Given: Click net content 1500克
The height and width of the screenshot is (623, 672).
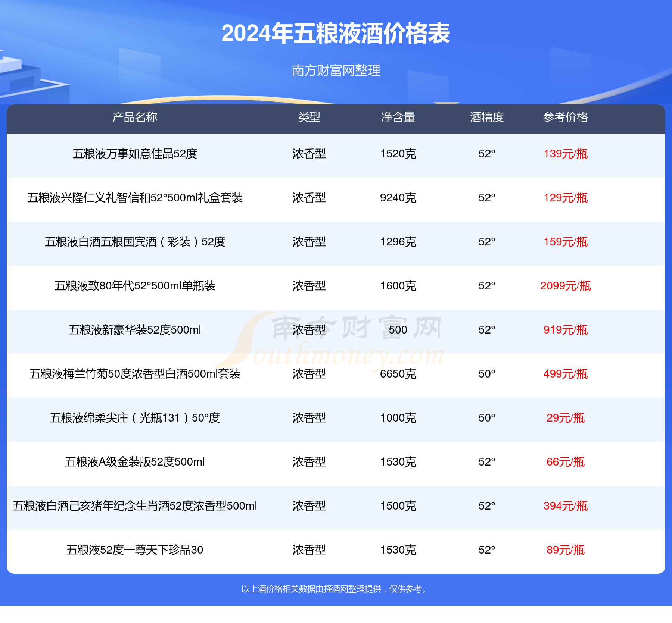Looking at the screenshot, I should pyautogui.click(x=398, y=506).
